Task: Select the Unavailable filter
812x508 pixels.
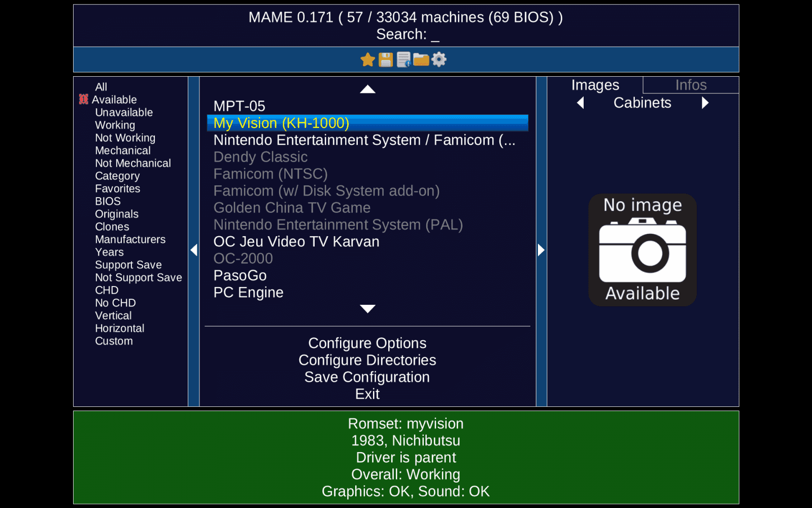Action: tap(124, 112)
